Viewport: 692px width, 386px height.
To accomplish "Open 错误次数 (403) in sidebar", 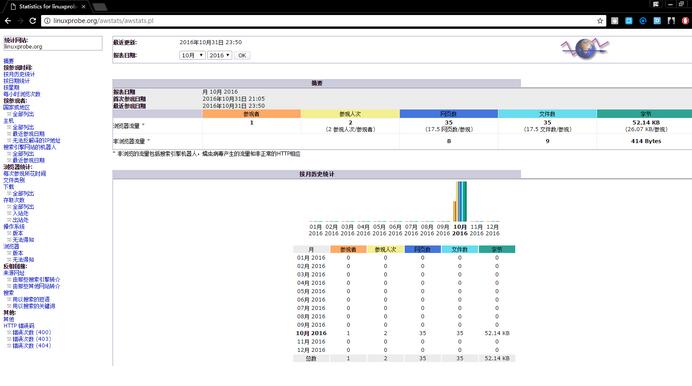I will coord(31,339).
